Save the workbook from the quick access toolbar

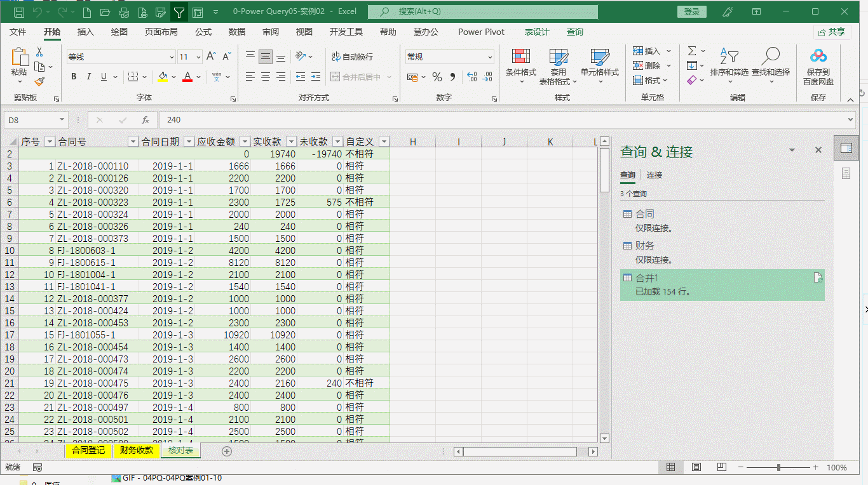(x=18, y=12)
